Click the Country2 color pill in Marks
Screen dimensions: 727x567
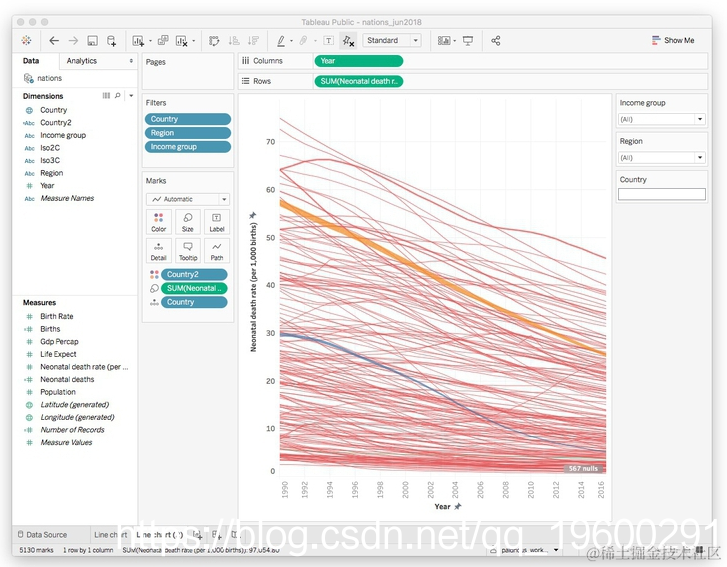pyautogui.click(x=194, y=274)
